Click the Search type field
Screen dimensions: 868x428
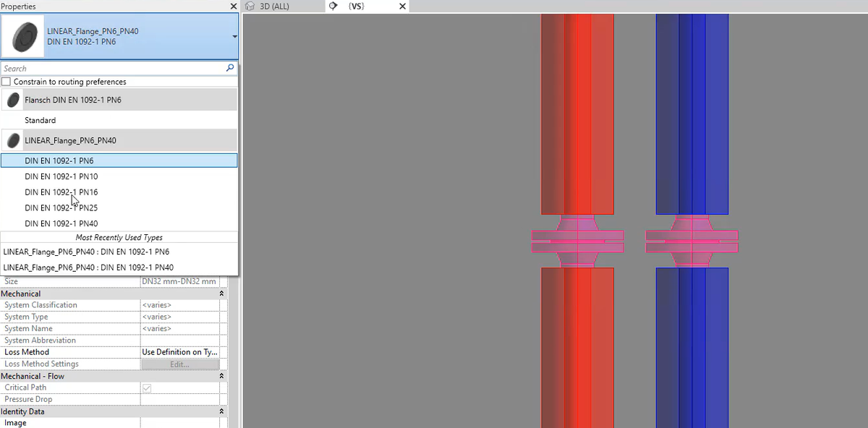[113, 68]
